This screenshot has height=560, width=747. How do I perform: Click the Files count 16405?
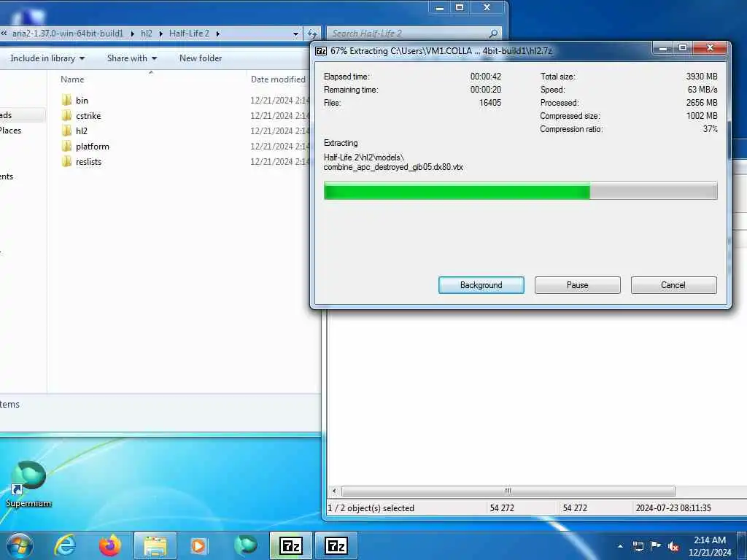click(x=489, y=102)
